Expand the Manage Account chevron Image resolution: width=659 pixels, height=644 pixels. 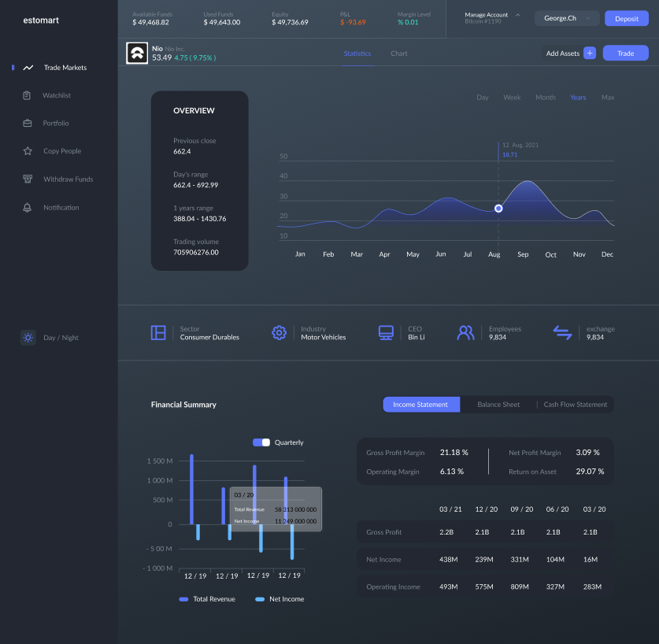[517, 15]
